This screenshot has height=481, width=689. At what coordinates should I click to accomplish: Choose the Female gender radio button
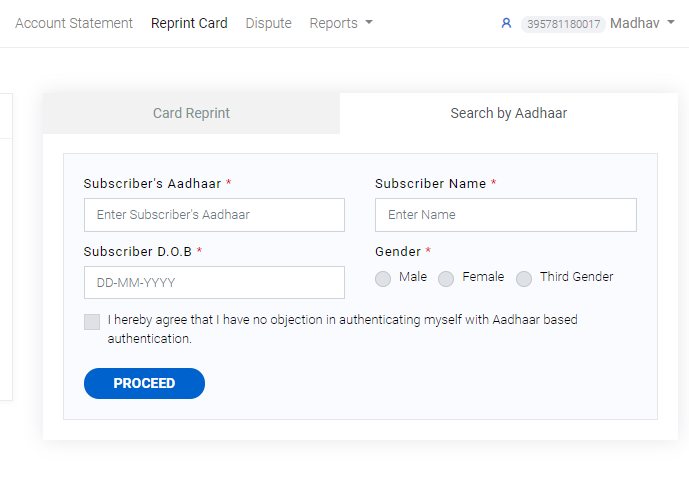446,278
